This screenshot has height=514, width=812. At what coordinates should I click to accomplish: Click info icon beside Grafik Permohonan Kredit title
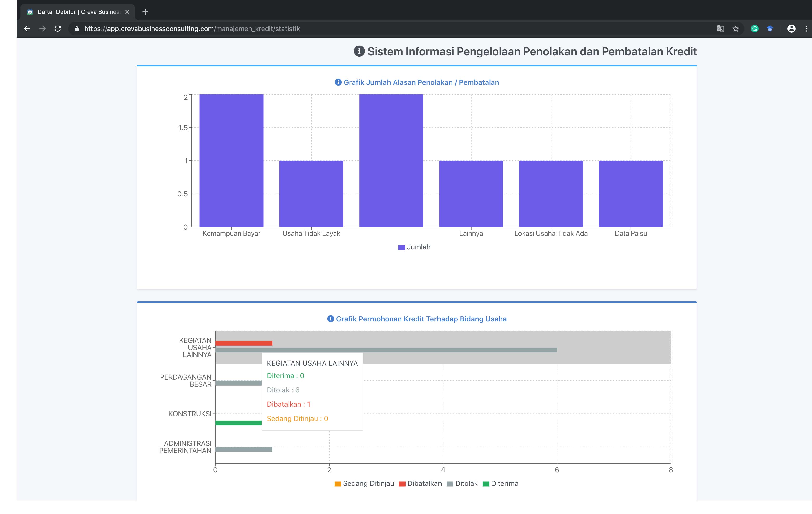(x=330, y=319)
